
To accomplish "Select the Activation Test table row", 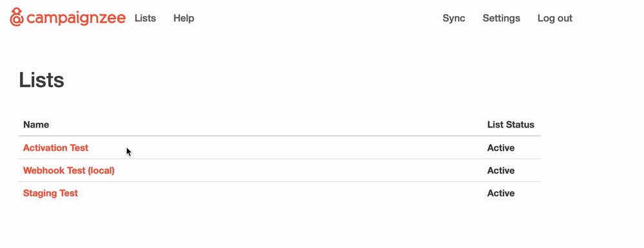I will pos(279,148).
